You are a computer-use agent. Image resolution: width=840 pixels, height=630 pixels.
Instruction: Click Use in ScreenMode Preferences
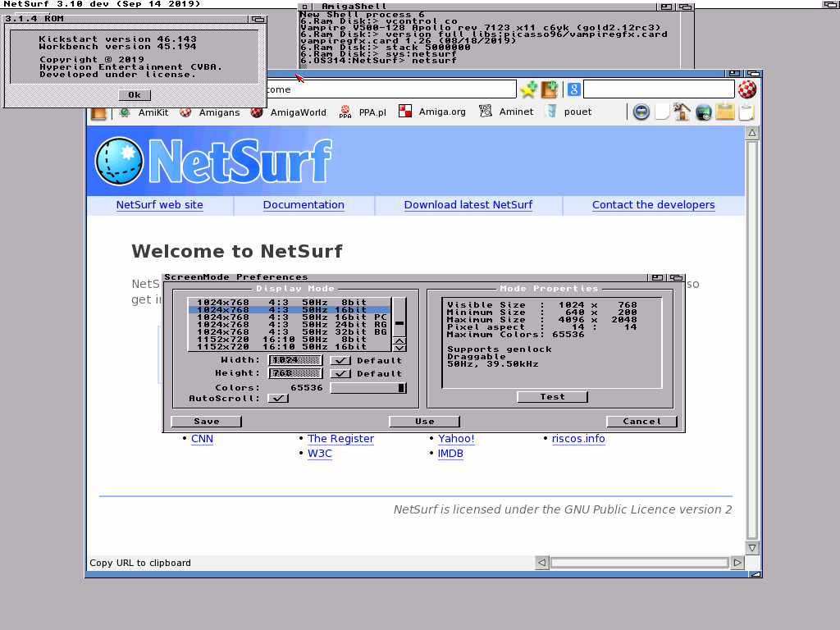tap(424, 422)
